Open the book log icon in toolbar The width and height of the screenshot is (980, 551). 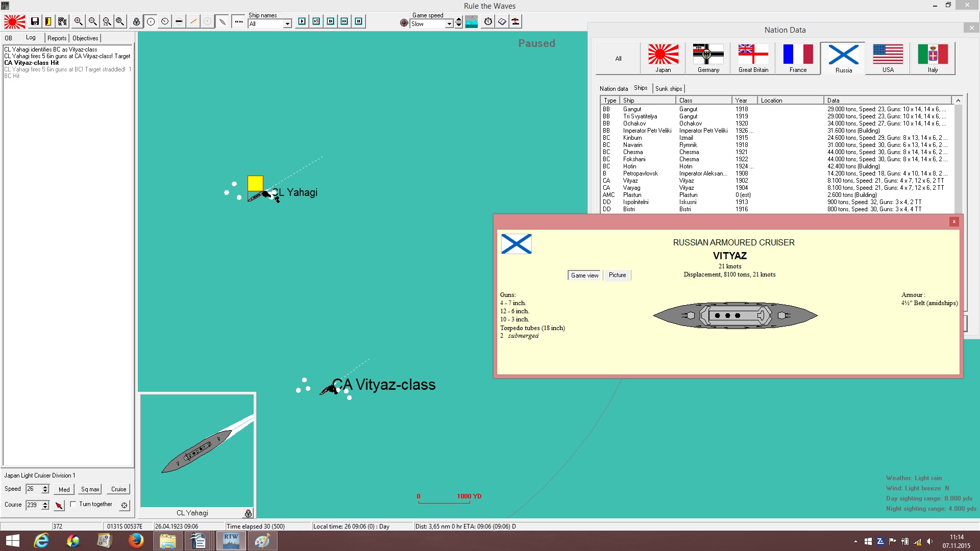pos(502,21)
